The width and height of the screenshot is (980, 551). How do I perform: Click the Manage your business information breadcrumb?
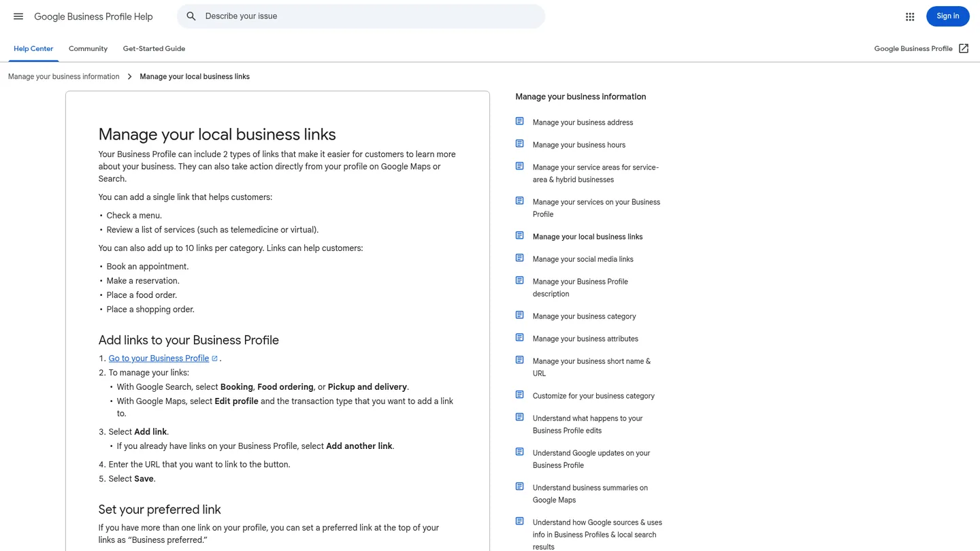[x=64, y=77]
